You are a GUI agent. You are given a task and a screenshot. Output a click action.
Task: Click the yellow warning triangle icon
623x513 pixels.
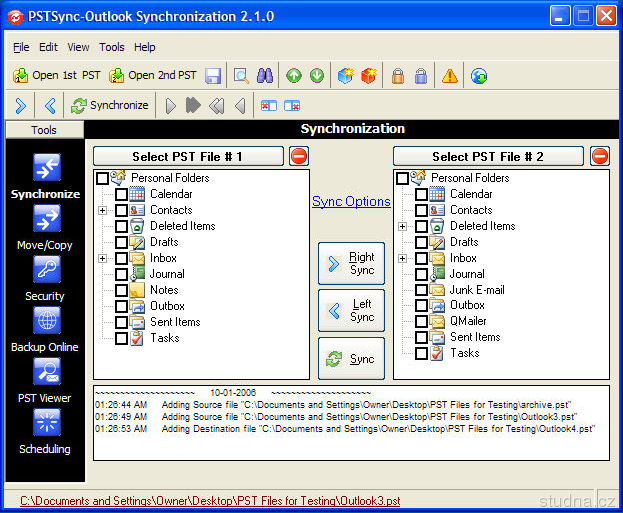(450, 75)
